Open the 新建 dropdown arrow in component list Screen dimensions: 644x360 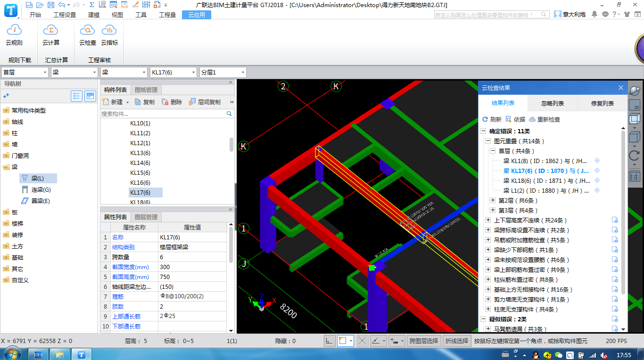pyautogui.click(x=127, y=102)
